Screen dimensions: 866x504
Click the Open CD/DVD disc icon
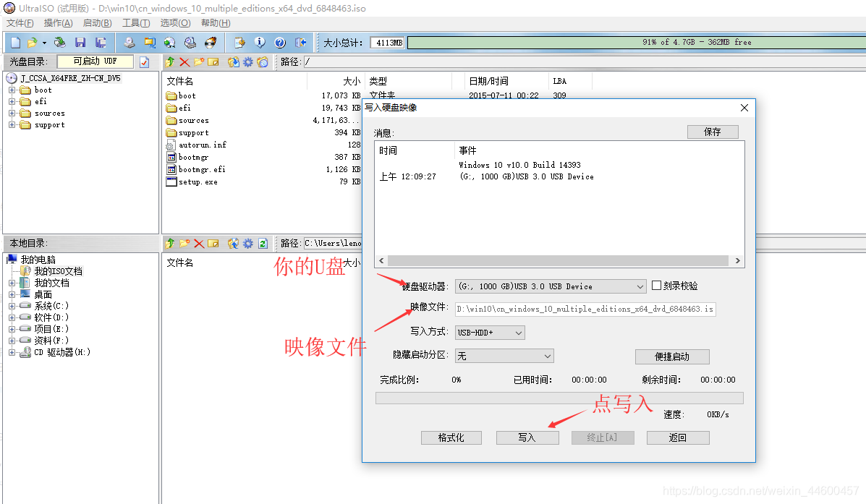(59, 43)
